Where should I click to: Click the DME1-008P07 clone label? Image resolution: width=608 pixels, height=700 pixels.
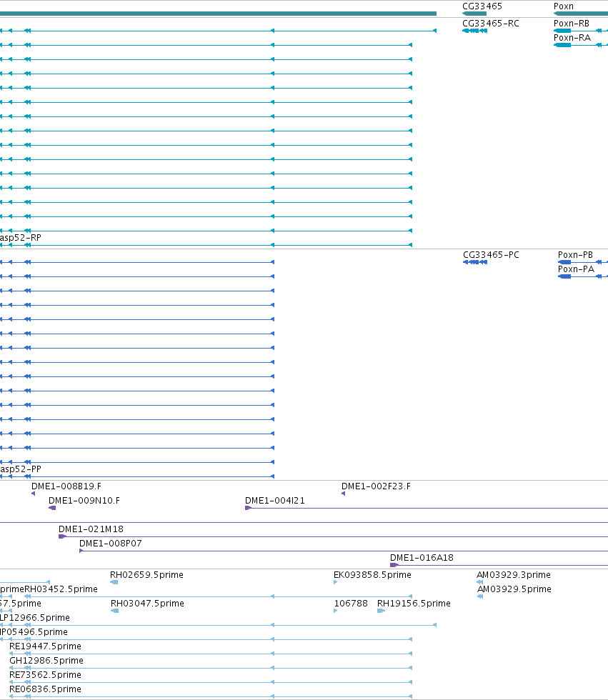110,544
